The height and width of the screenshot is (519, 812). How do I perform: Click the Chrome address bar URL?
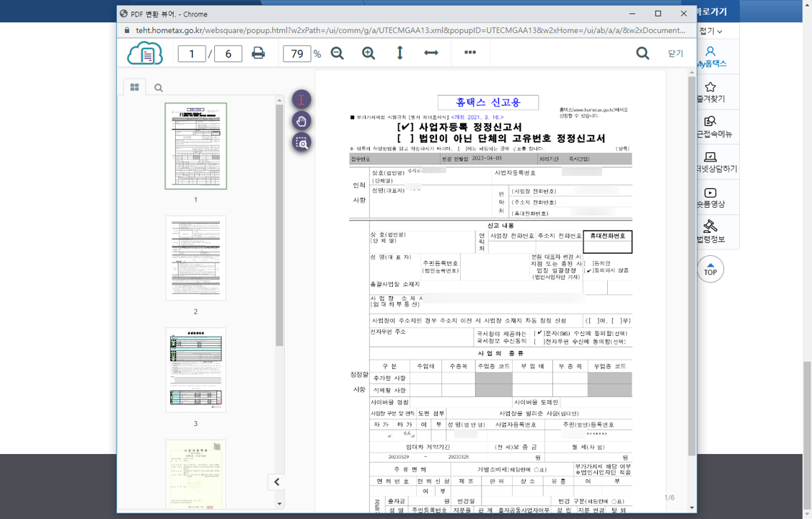pyautogui.click(x=410, y=30)
